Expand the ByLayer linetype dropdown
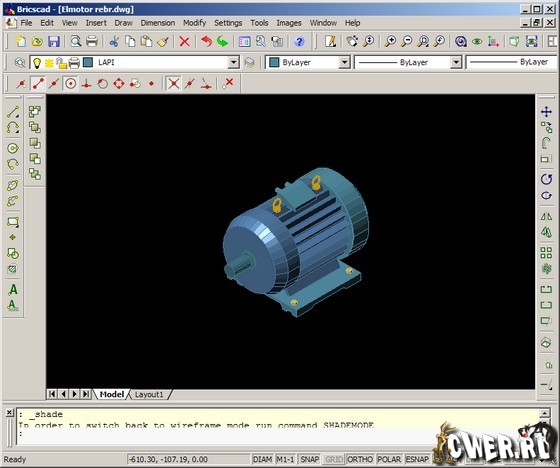 (455, 63)
